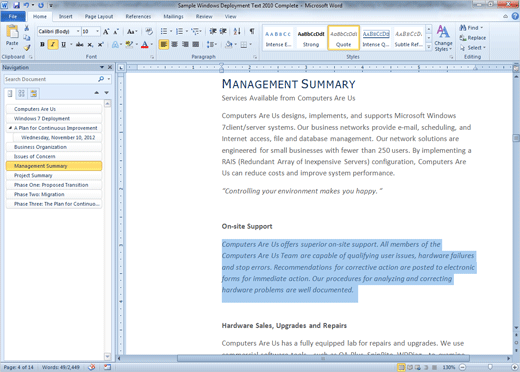
Task: Open the font size dropdown
Action: (x=97, y=31)
